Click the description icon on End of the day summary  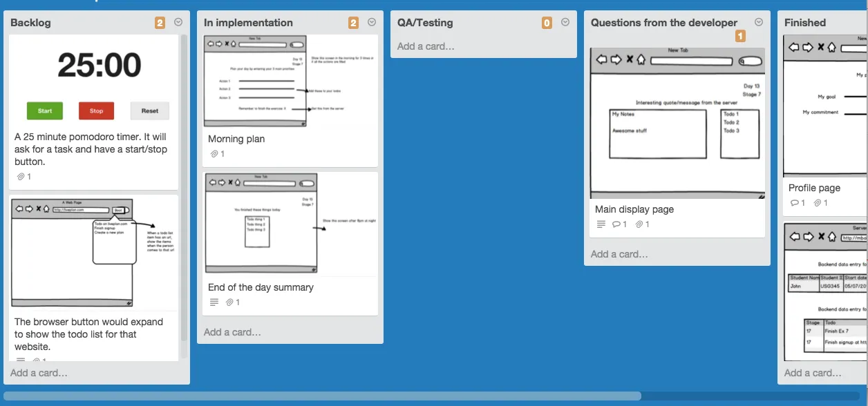(x=214, y=302)
